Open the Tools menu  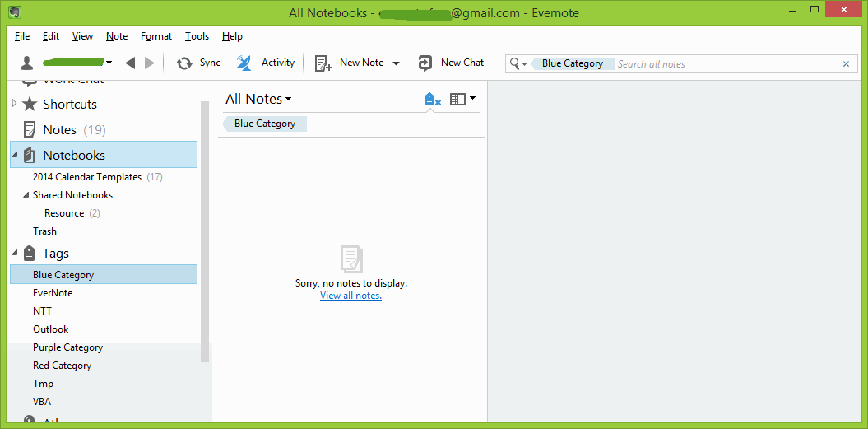[197, 36]
